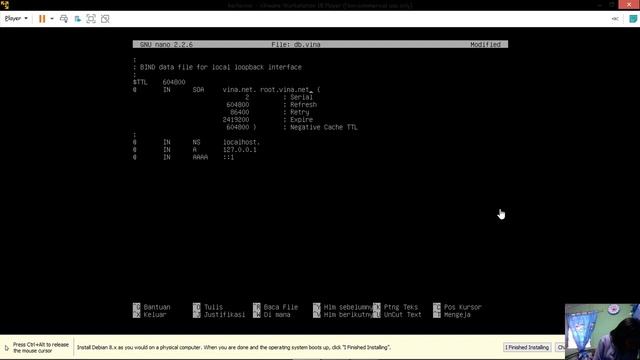The width and height of the screenshot is (640, 360).
Task: Click the Hlm sebelumnya shortcut label
Action: tap(343, 307)
